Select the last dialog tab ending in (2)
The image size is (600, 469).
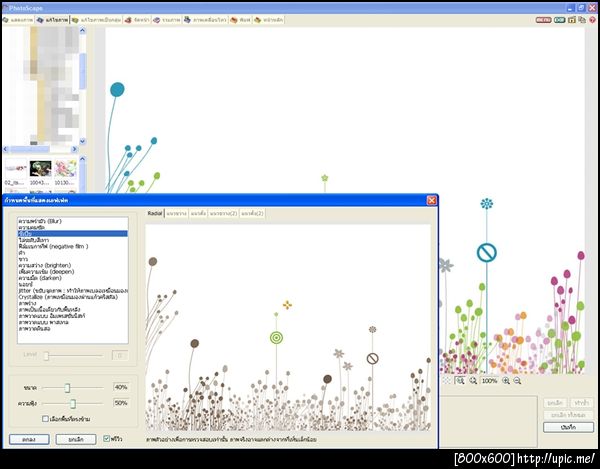pyautogui.click(x=253, y=213)
